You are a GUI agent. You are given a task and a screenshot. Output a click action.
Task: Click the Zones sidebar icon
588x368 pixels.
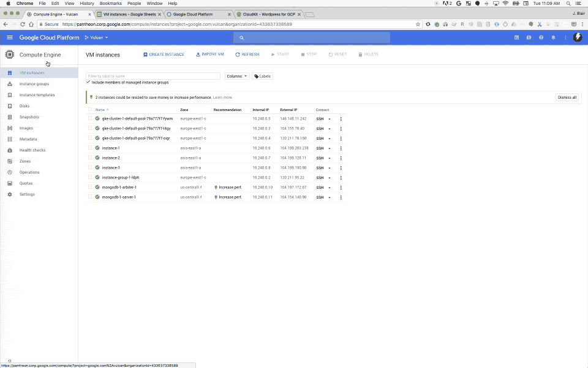click(10, 161)
